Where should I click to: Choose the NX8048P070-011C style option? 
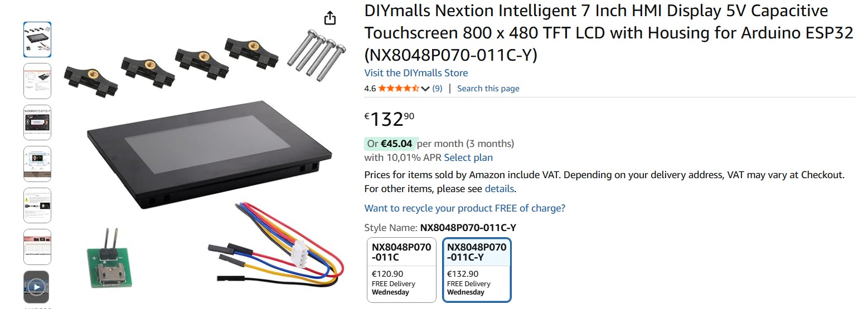pyautogui.click(x=401, y=270)
